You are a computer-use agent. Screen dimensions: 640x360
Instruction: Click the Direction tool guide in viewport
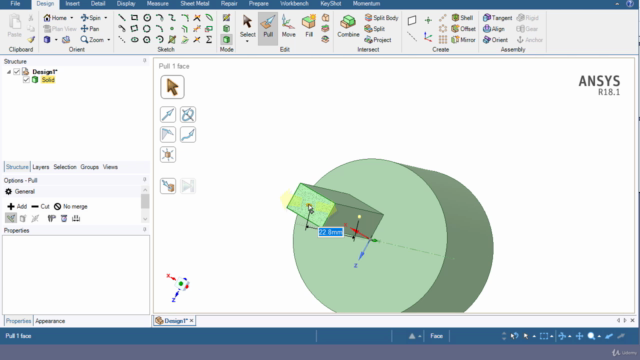pyautogui.click(x=168, y=114)
